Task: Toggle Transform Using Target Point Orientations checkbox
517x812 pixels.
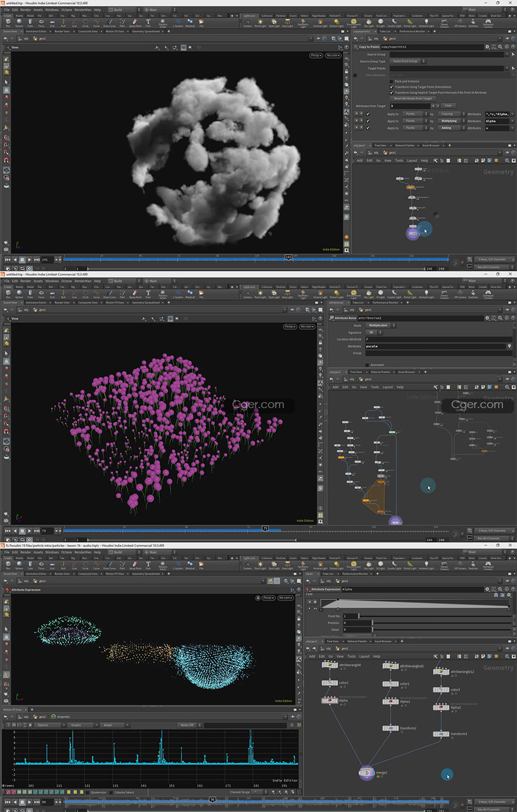Action: tap(392, 87)
